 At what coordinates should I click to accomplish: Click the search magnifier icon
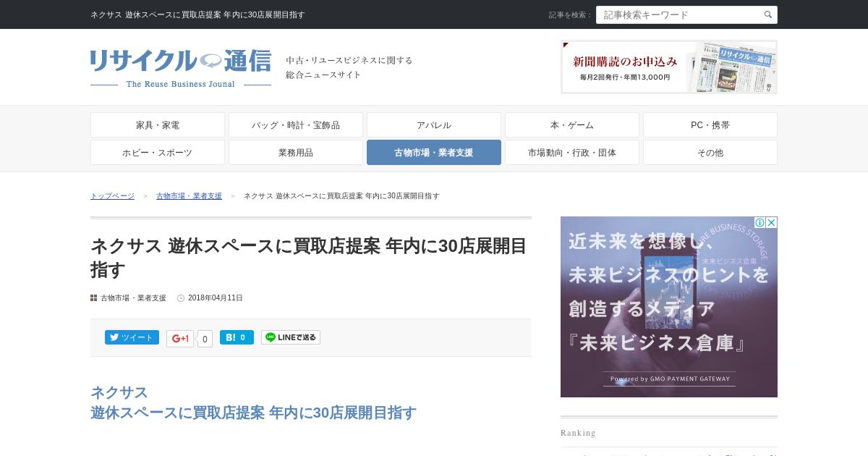click(x=768, y=14)
